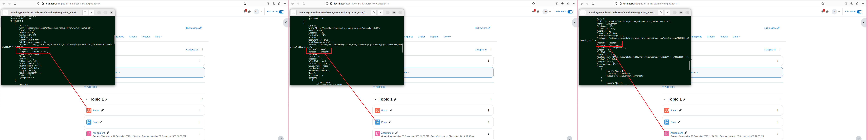Open extensions icon in the page-JSON terminal browser window

coord(568,4)
